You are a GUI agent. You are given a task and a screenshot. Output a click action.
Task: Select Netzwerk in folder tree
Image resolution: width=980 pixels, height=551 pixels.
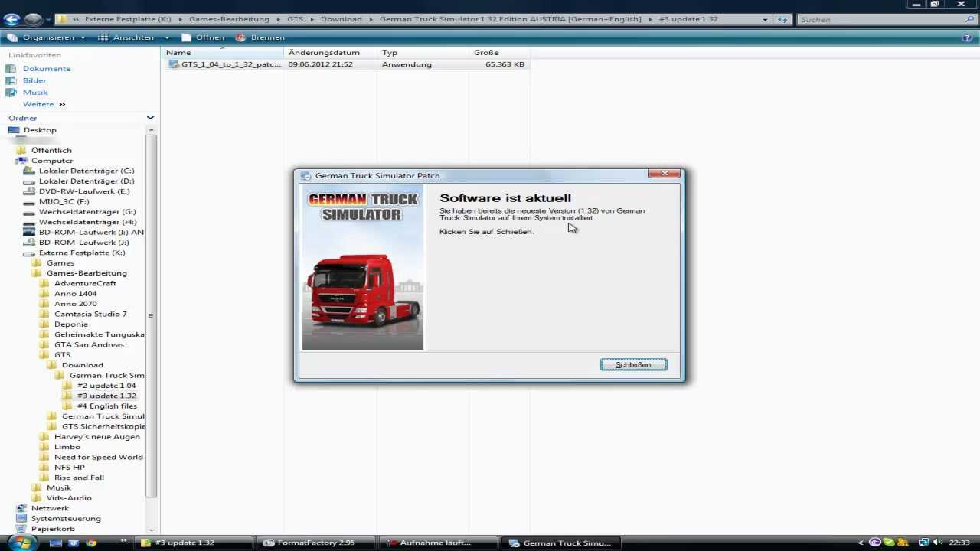click(50, 508)
